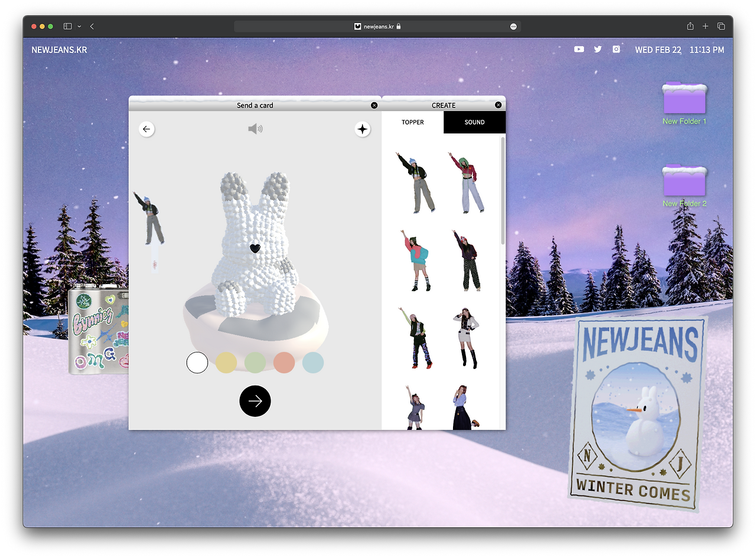Switch to the TOPPER tab
Viewport: 756px width, 558px height.
tap(413, 122)
